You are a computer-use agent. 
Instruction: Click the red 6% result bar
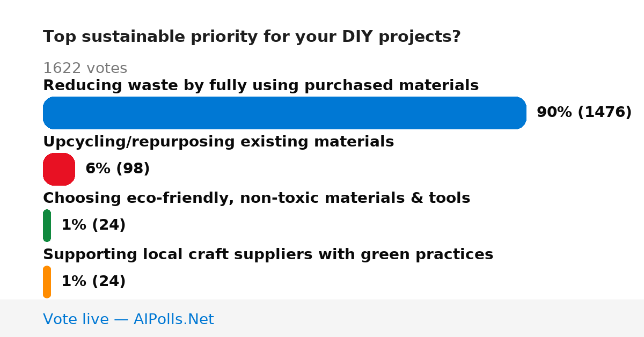[x=59, y=169]
